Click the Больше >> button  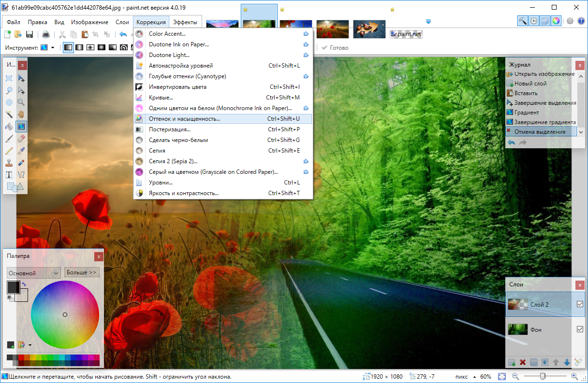(x=82, y=272)
